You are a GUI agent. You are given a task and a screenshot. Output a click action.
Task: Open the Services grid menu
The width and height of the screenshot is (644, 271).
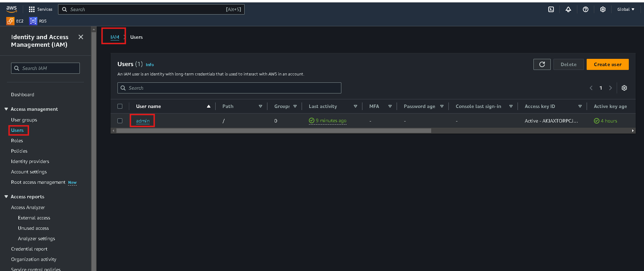[x=40, y=9]
